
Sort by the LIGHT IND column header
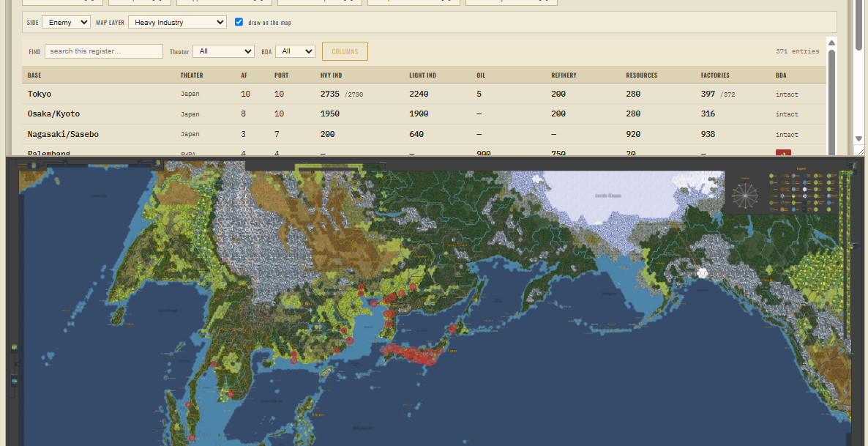(423, 75)
